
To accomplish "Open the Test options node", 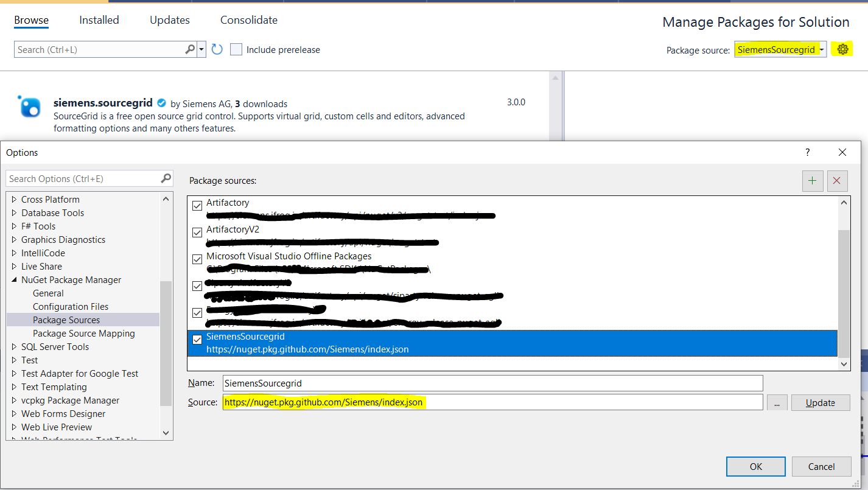I will point(29,360).
